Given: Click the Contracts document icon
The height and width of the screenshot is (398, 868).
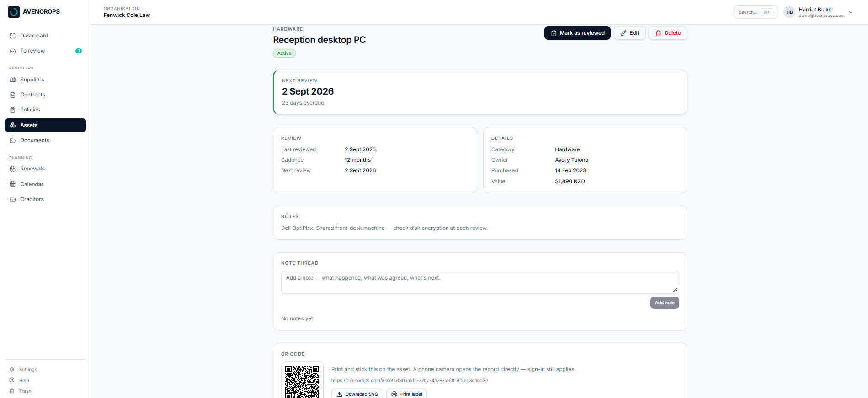Looking at the screenshot, I should click(x=13, y=95).
